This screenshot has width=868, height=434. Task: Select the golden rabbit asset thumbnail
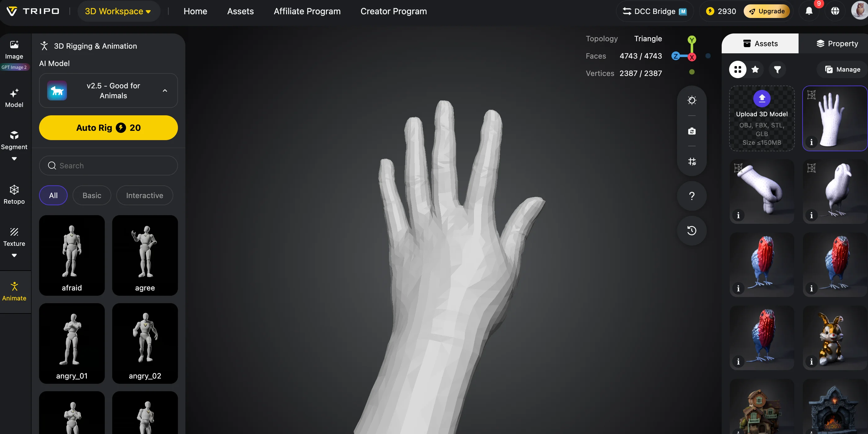click(835, 338)
